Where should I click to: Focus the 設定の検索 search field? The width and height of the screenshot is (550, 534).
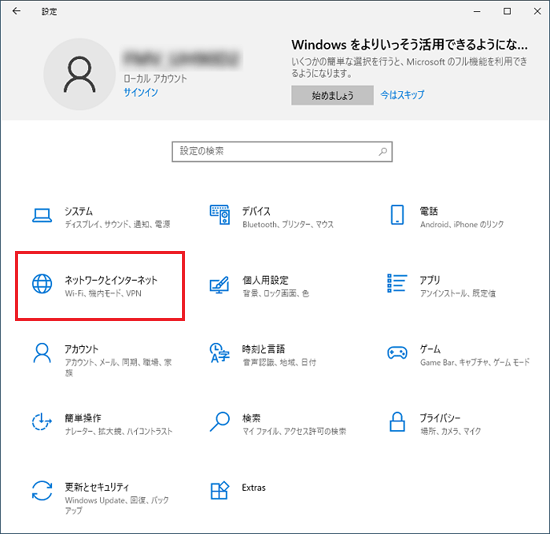point(282,152)
